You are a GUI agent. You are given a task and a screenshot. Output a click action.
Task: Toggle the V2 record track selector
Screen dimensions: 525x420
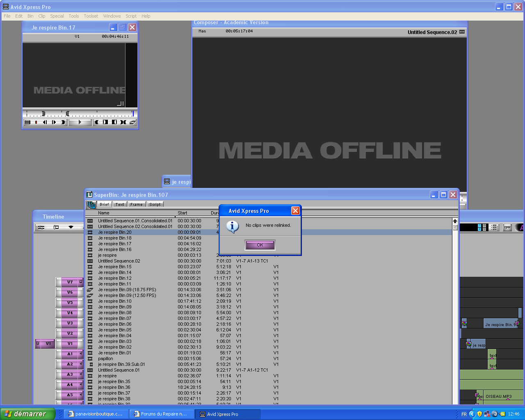point(70,333)
